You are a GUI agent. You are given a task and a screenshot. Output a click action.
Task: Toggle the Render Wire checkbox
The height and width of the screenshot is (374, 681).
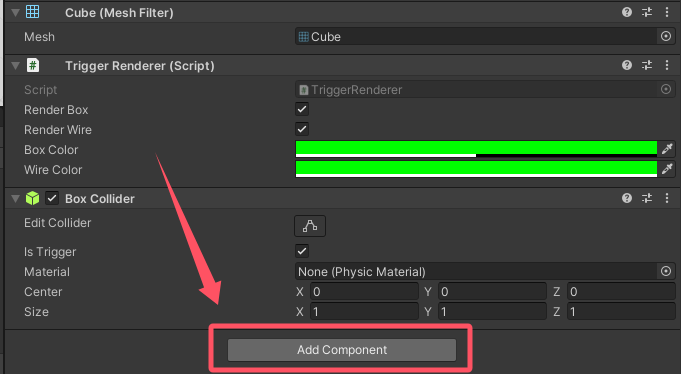coord(302,129)
